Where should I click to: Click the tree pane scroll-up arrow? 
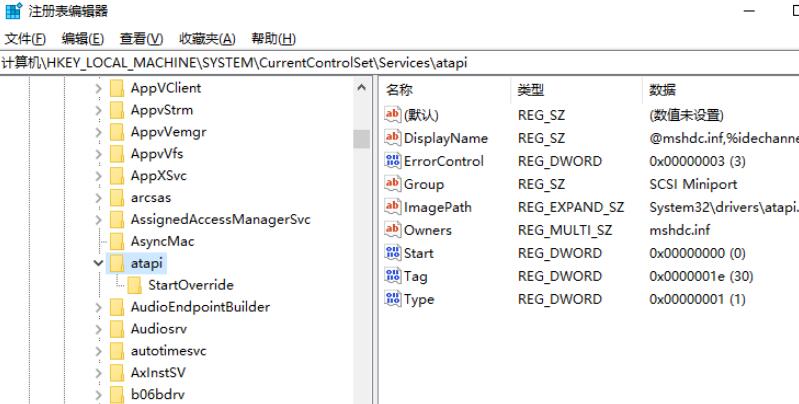[362, 89]
